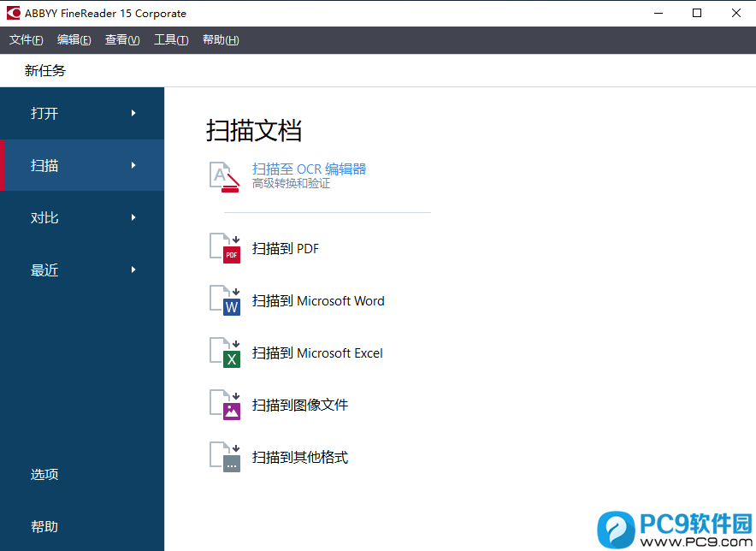Click the Microsoft Excel document icon
The height and width of the screenshot is (551, 756).
point(225,353)
